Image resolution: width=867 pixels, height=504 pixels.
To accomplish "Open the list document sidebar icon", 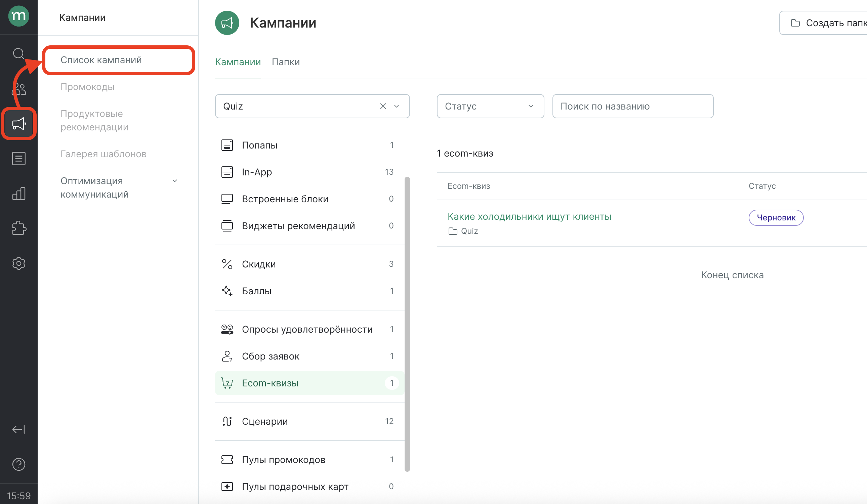I will click(x=18, y=159).
